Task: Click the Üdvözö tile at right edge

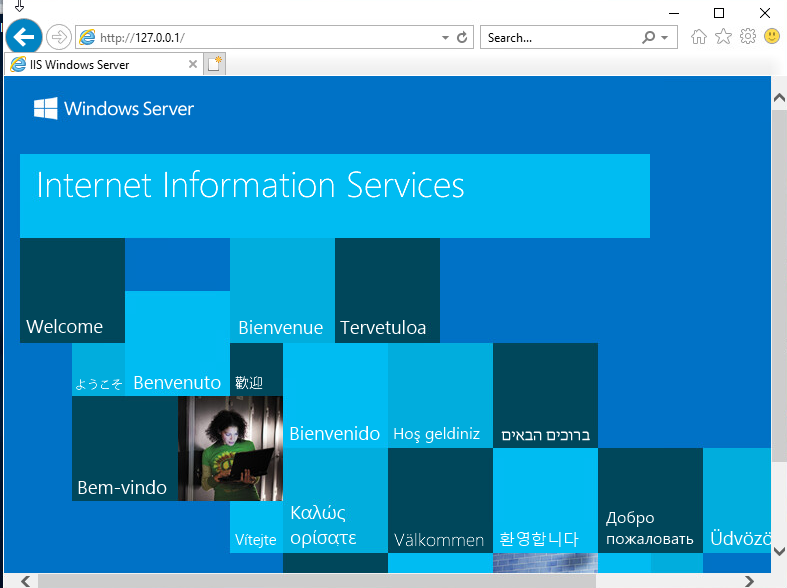Action: 737,501
